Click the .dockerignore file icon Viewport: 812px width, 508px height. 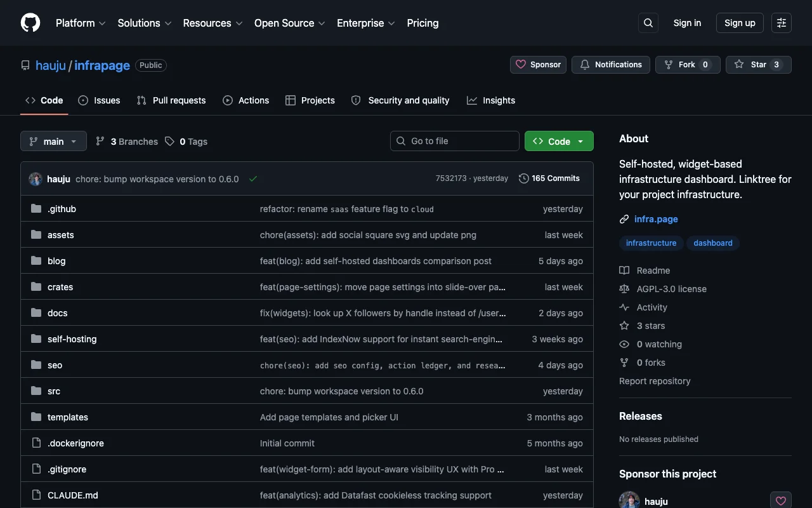coord(36,443)
